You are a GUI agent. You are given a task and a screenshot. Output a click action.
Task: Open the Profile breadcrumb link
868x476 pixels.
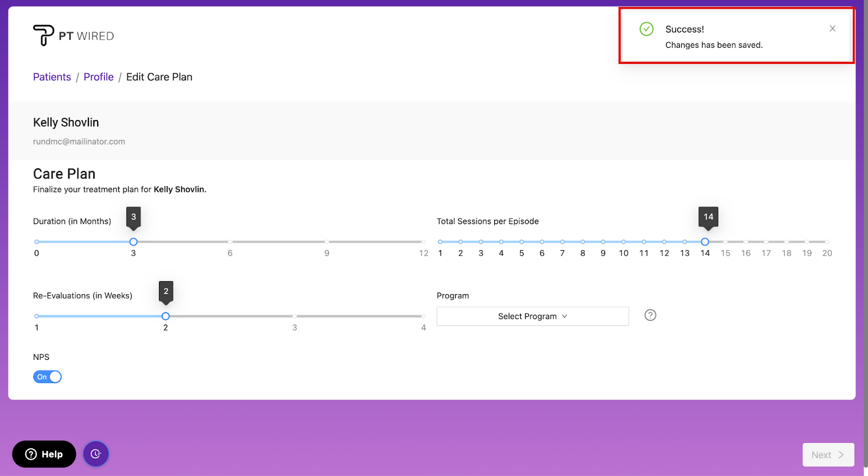point(98,77)
